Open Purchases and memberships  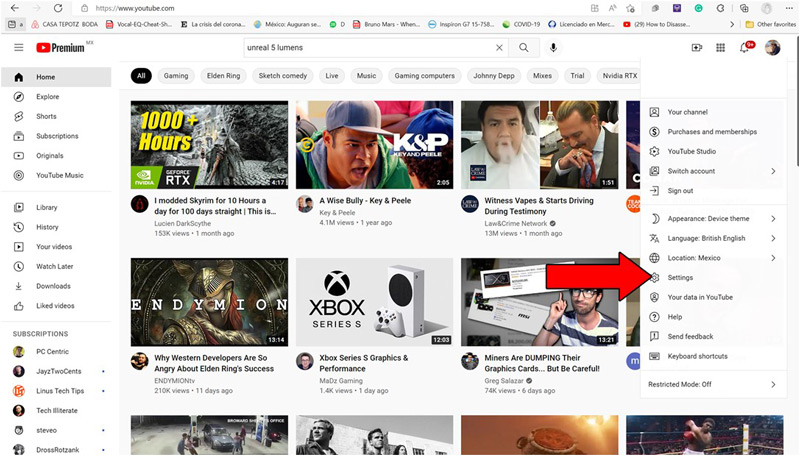713,132
